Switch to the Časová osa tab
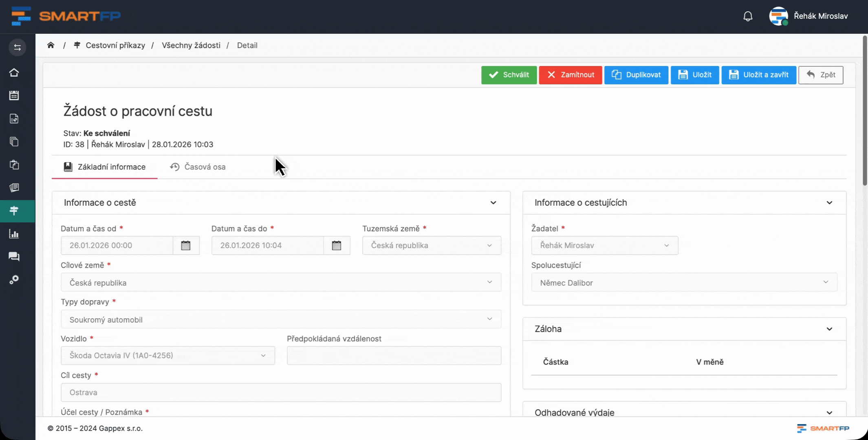 (x=198, y=167)
